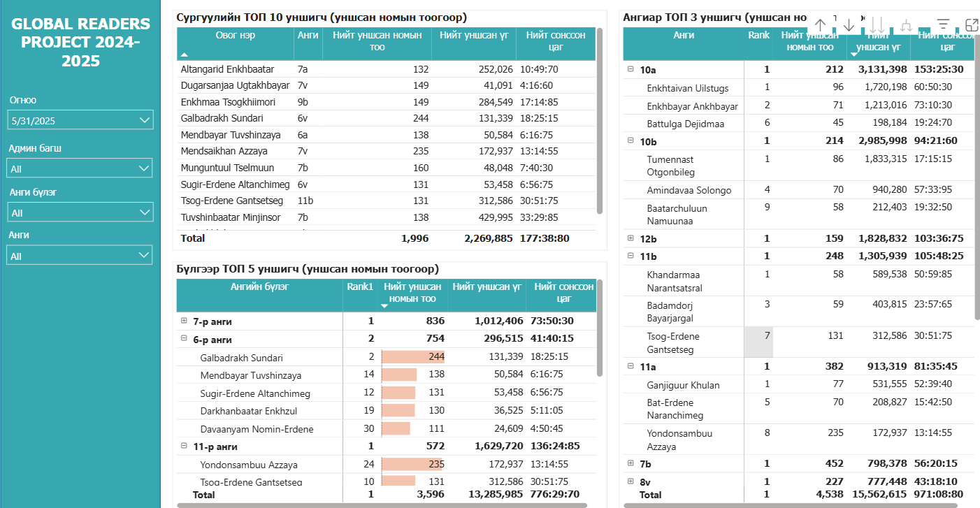This screenshot has width=980, height=508.
Task: Click the Rank1 column header
Action: (x=360, y=286)
